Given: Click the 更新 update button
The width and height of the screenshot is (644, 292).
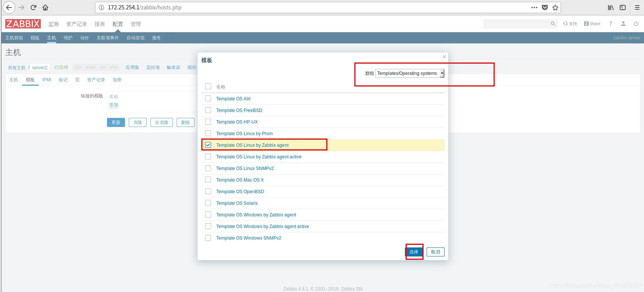Looking at the screenshot, I should click(x=116, y=122).
